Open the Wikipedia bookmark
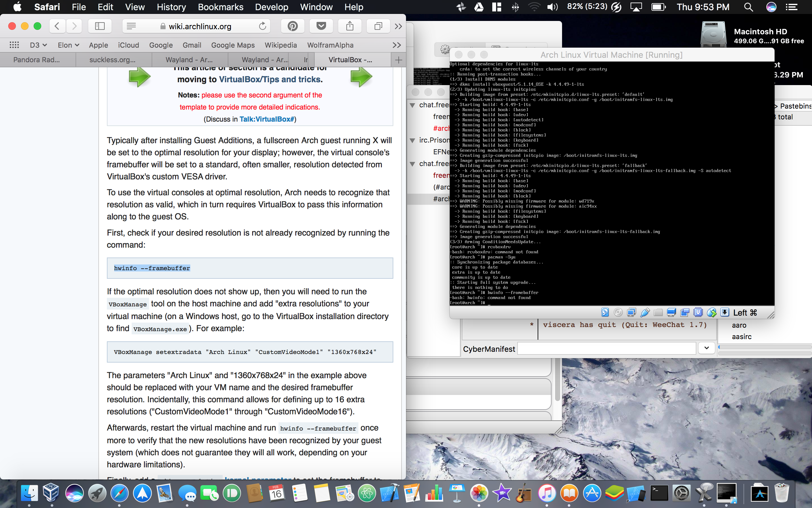This screenshot has width=812, height=508. point(281,45)
